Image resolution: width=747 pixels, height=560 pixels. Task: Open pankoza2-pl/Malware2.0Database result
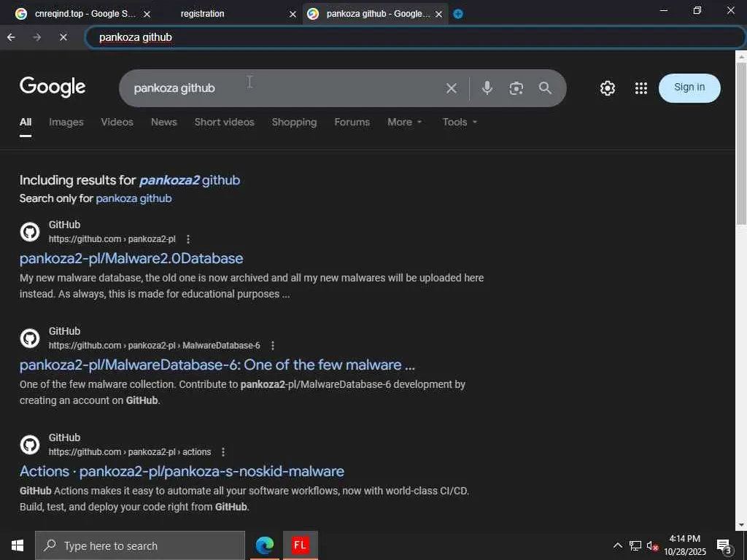[x=131, y=258]
